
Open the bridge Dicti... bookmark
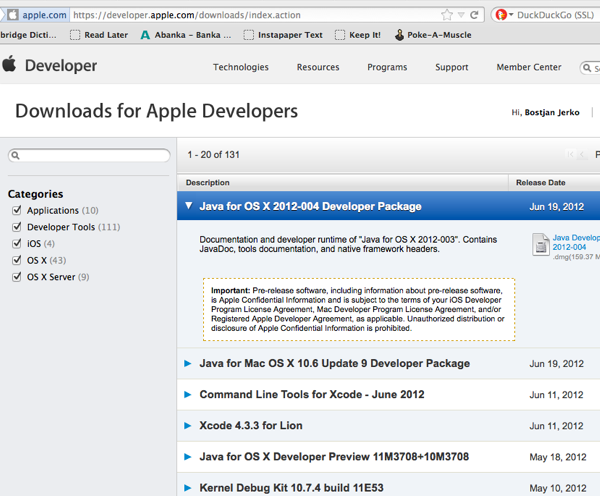click(x=28, y=35)
